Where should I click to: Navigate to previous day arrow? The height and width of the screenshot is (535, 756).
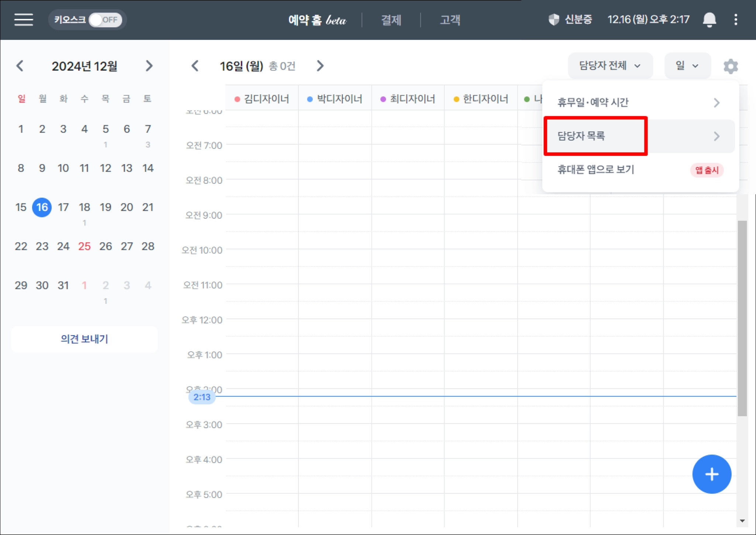[x=195, y=66]
